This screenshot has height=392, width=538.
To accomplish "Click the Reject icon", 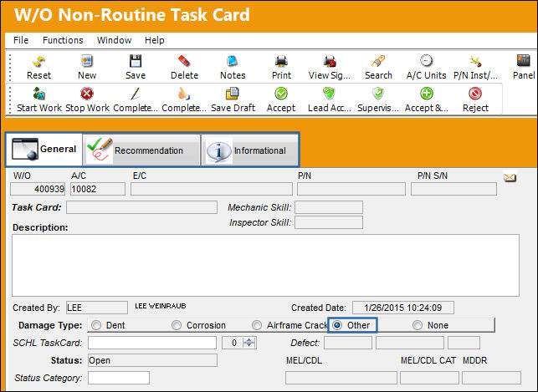I will 475,94.
